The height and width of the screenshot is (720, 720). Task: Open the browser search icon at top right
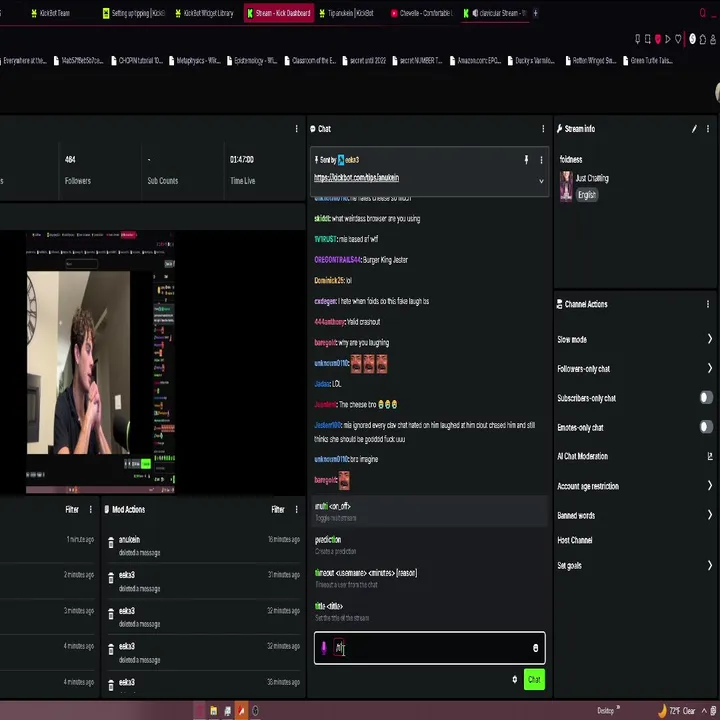pos(703,13)
